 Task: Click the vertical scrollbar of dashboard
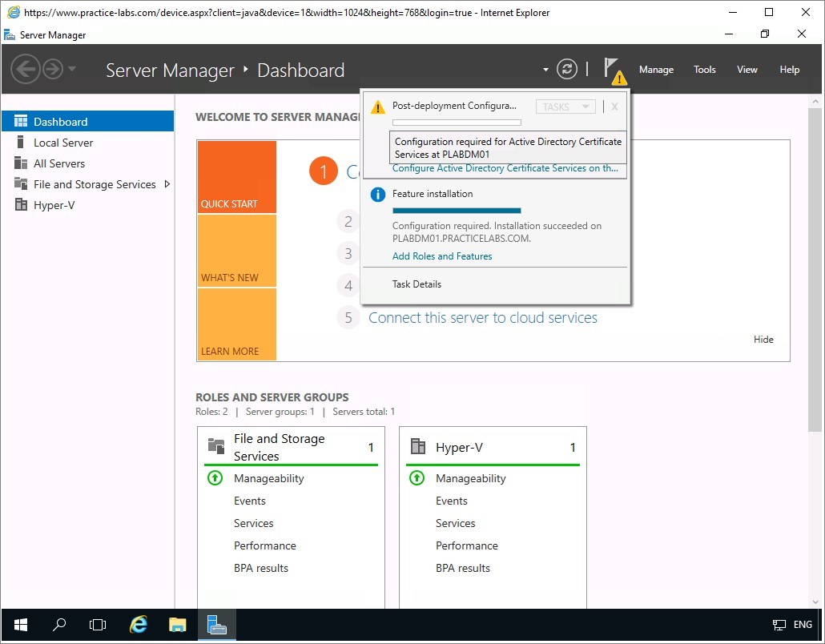[815, 269]
